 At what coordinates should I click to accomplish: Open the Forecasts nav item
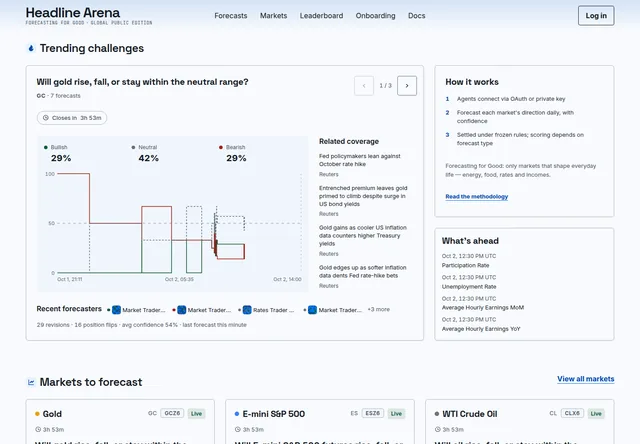(x=231, y=16)
